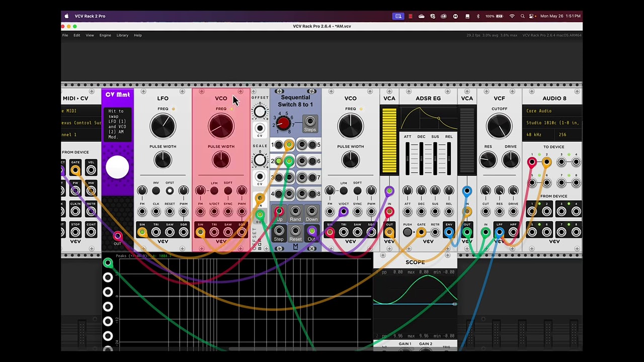
Task: Click the ADSR EG SUS slider
Action: point(435,158)
